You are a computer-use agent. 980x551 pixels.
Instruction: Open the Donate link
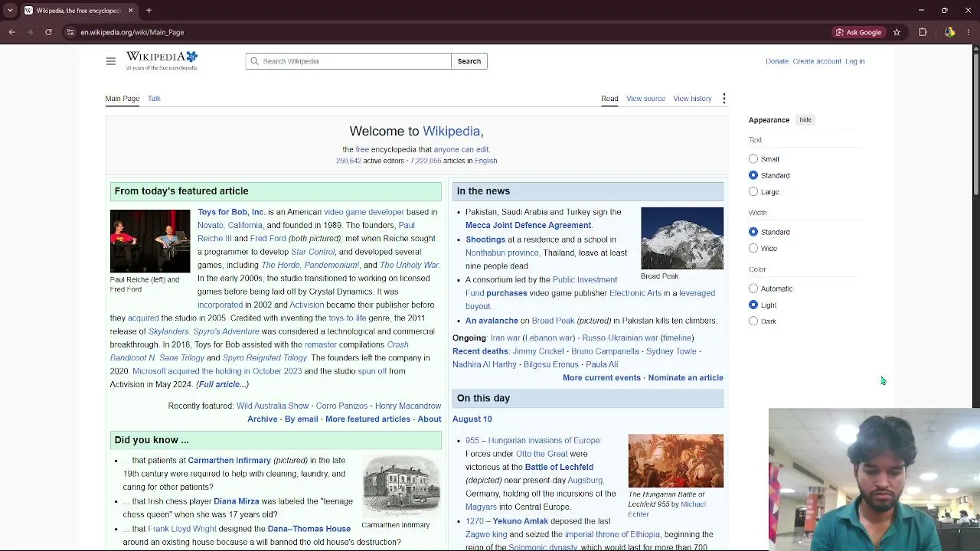click(777, 61)
